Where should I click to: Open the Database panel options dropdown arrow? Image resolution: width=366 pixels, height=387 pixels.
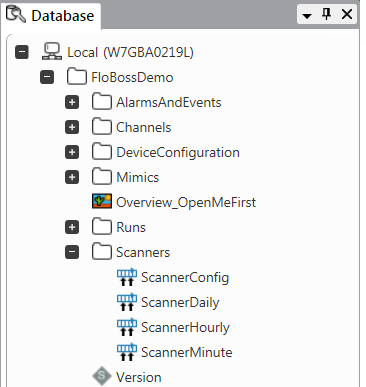[x=307, y=15]
